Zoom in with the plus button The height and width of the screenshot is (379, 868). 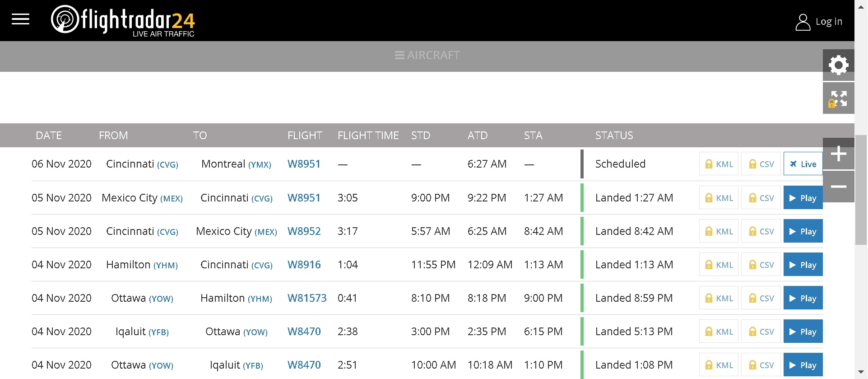click(838, 154)
